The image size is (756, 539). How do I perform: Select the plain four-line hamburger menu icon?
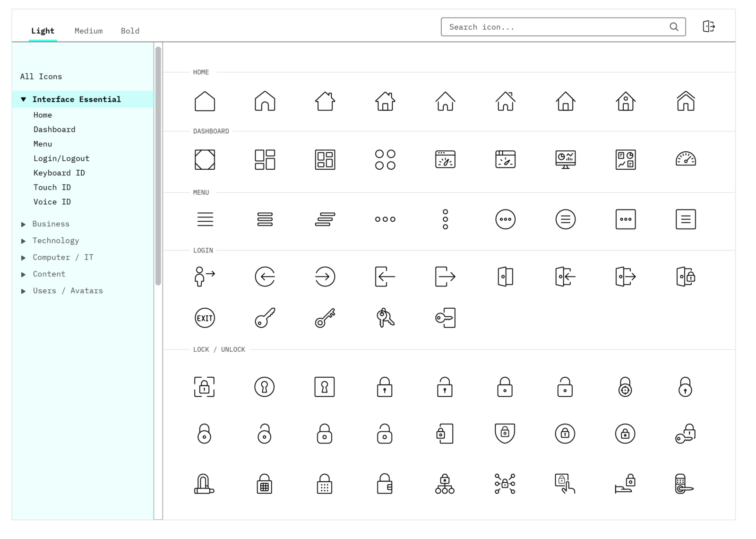(205, 219)
